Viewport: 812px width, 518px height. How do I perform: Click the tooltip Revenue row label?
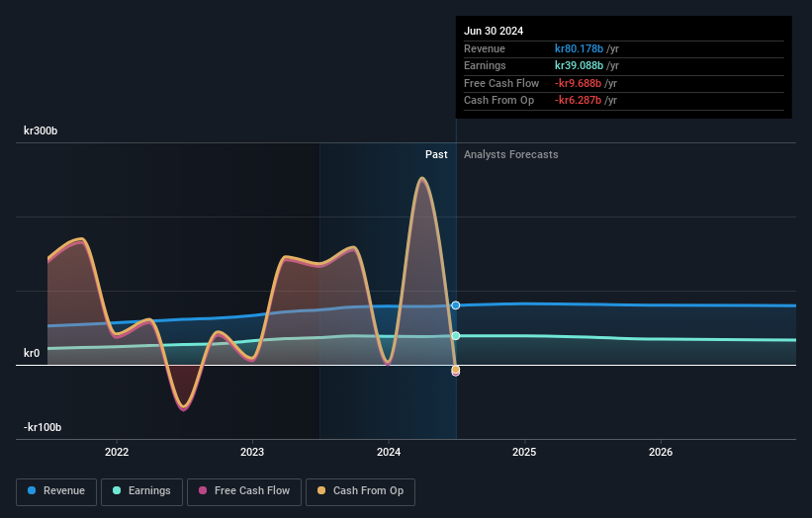click(485, 48)
